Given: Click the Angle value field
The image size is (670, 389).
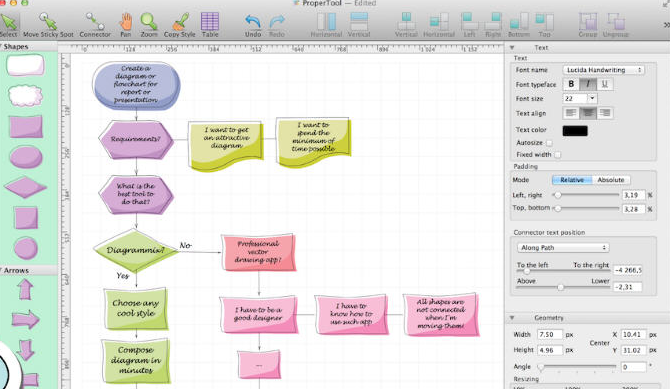Looking at the screenshot, I should [x=633, y=367].
